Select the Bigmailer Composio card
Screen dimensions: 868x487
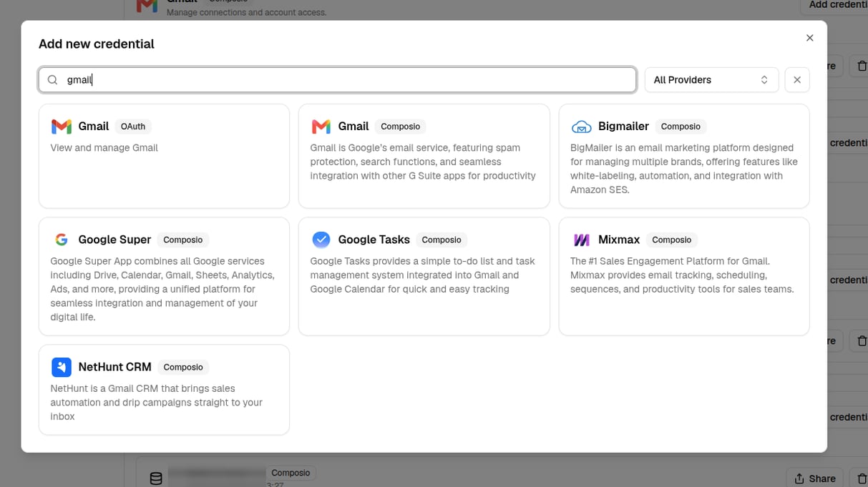683,156
